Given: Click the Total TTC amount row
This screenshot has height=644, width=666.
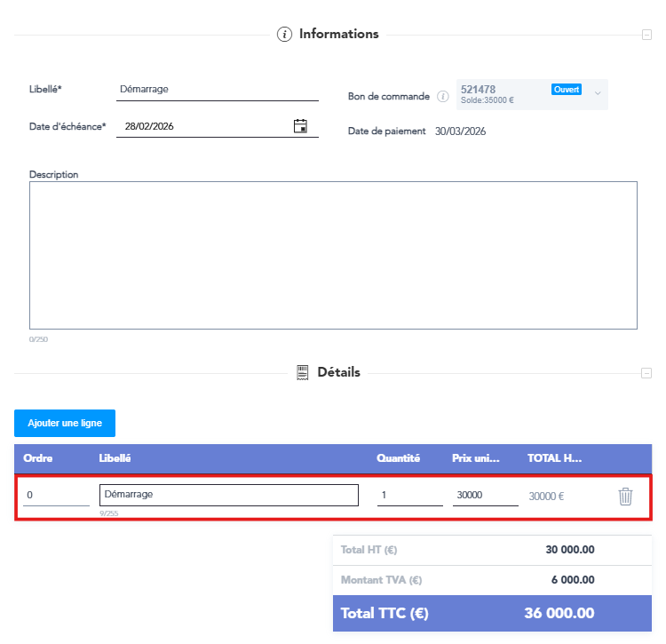Looking at the screenshot, I should tap(492, 613).
